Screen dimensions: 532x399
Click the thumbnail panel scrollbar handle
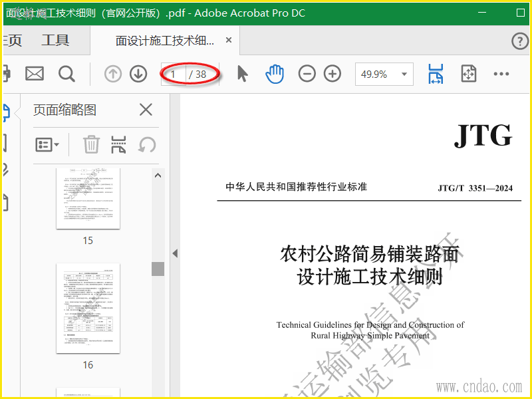pyautogui.click(x=158, y=269)
